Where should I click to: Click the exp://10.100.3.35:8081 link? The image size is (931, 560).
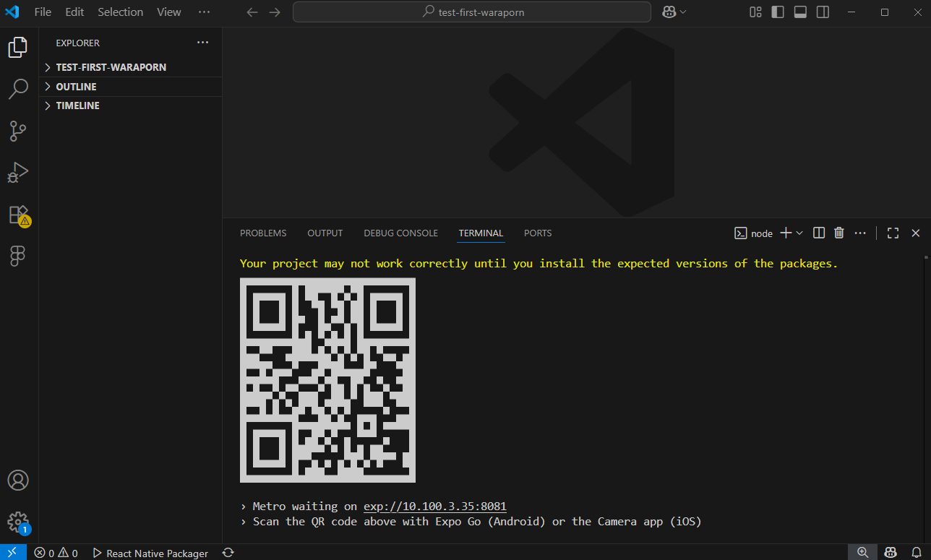[439, 507]
